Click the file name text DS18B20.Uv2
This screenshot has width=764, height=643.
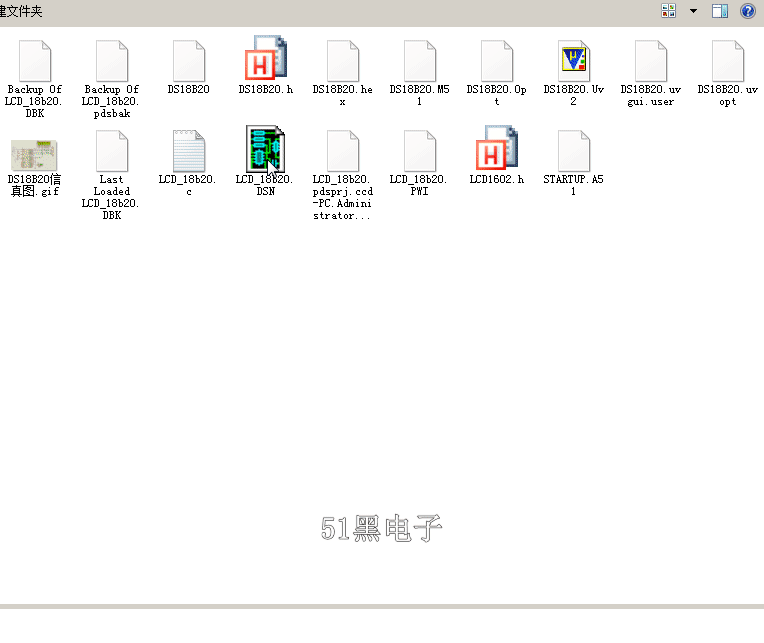573,95
